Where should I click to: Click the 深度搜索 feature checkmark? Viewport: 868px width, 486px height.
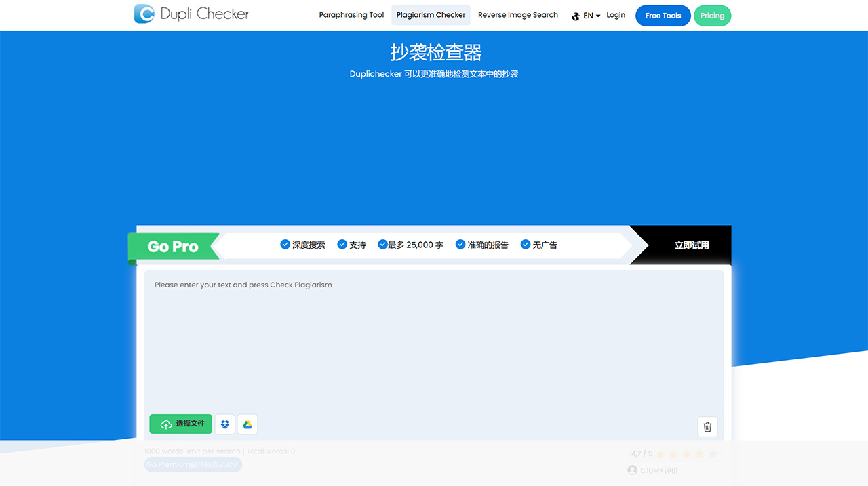(x=285, y=244)
